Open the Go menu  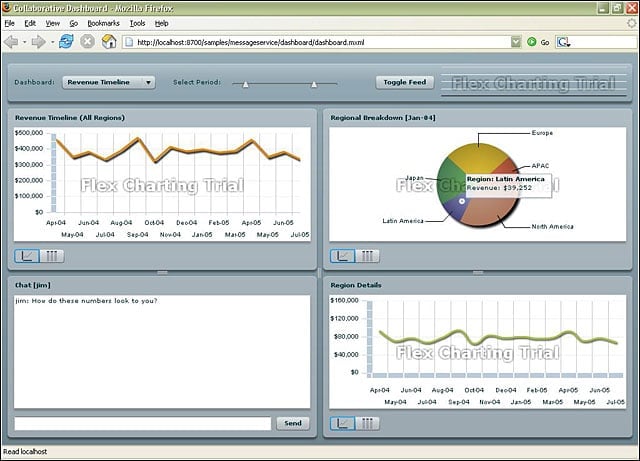[x=73, y=23]
